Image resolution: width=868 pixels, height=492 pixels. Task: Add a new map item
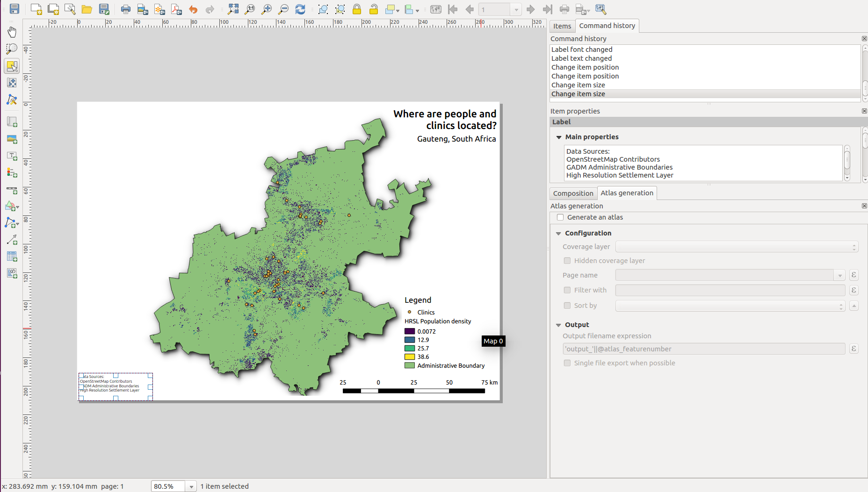pyautogui.click(x=12, y=122)
